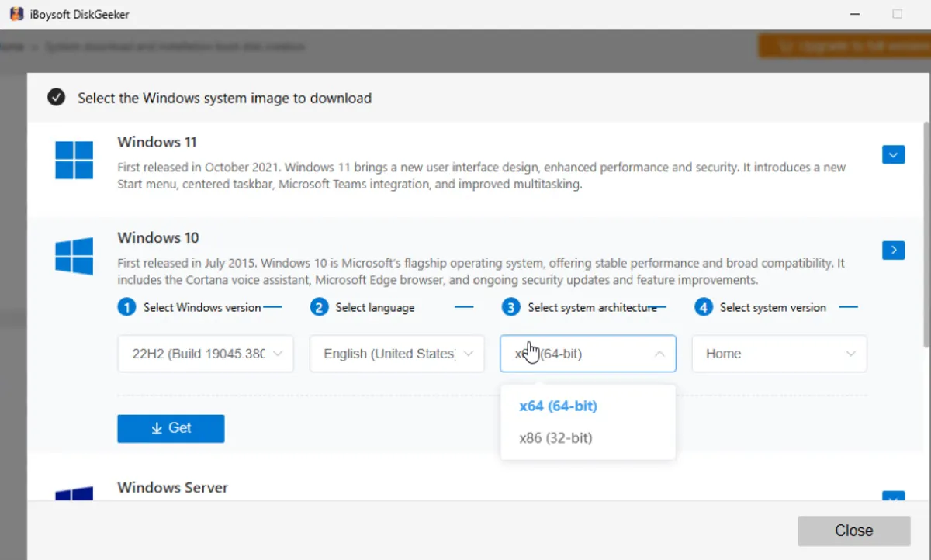This screenshot has height=560, width=931.
Task: Click the checkmark icon beside the download header
Action: click(x=56, y=98)
